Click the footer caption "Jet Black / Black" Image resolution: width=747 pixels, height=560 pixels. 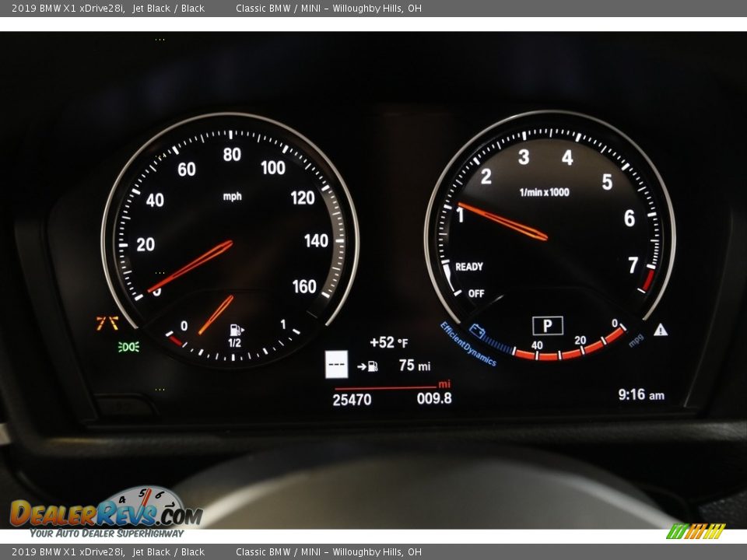point(168,552)
